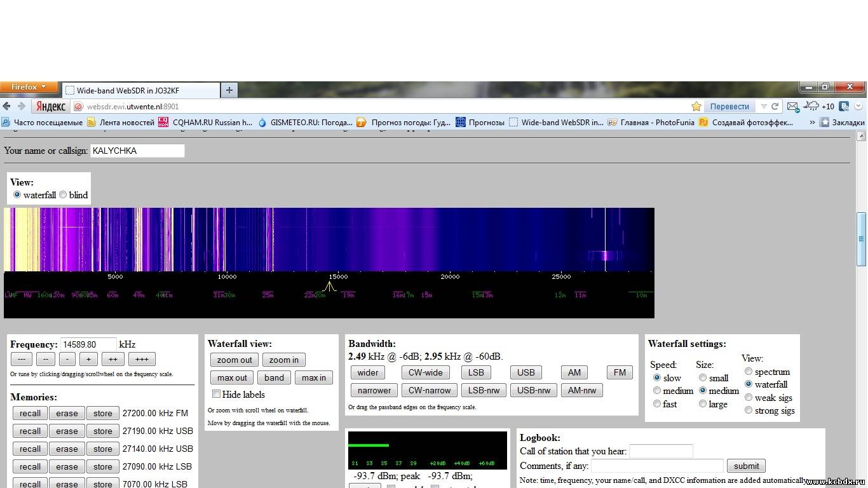The width and height of the screenshot is (868, 488).
Task: Click the Перевести translate button
Action: [729, 106]
